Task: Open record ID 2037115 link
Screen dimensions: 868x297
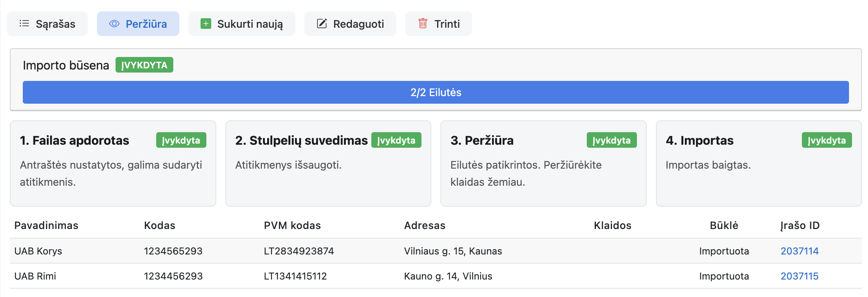Action: click(799, 276)
